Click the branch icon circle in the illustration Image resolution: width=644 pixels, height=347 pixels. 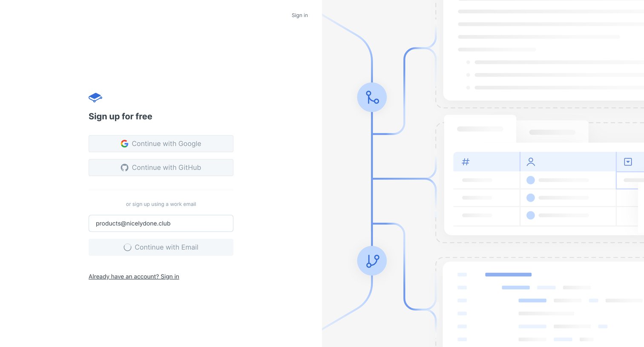pyautogui.click(x=372, y=260)
